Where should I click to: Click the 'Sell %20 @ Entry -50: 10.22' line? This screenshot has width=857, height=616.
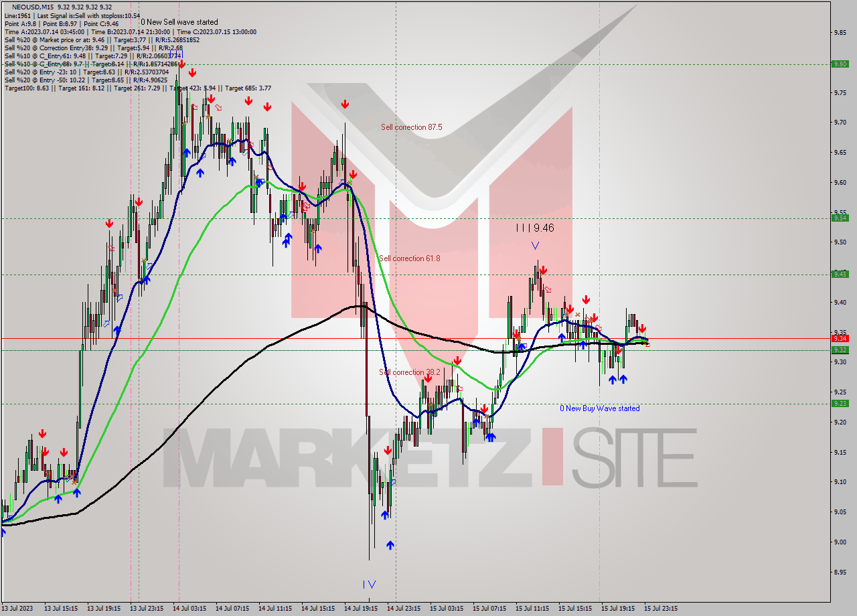pyautogui.click(x=86, y=80)
